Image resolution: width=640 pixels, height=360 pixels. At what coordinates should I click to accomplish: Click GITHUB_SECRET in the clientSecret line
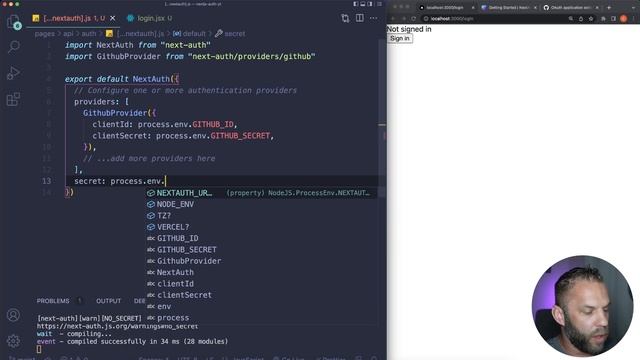pyautogui.click(x=240, y=136)
